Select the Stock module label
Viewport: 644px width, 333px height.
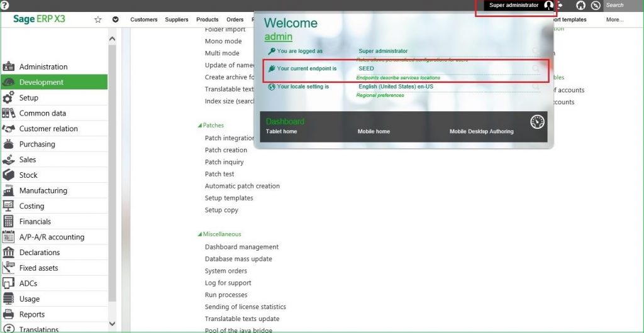(x=28, y=175)
